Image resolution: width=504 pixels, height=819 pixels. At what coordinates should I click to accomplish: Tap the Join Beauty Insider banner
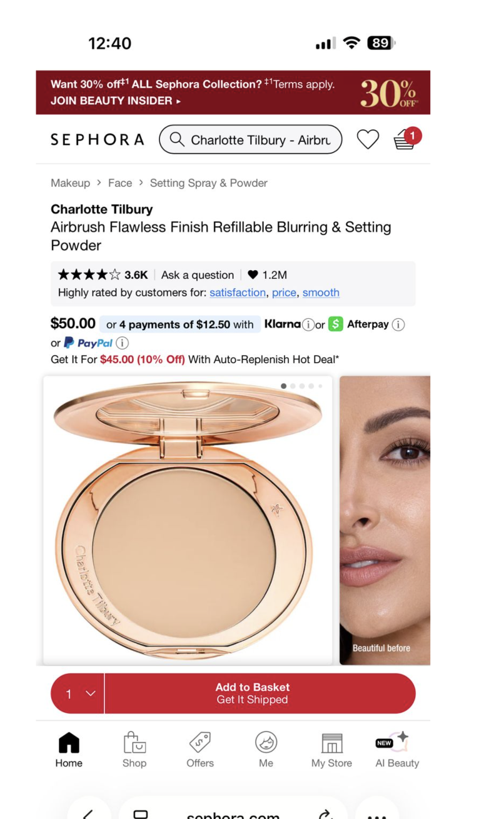tap(233, 93)
